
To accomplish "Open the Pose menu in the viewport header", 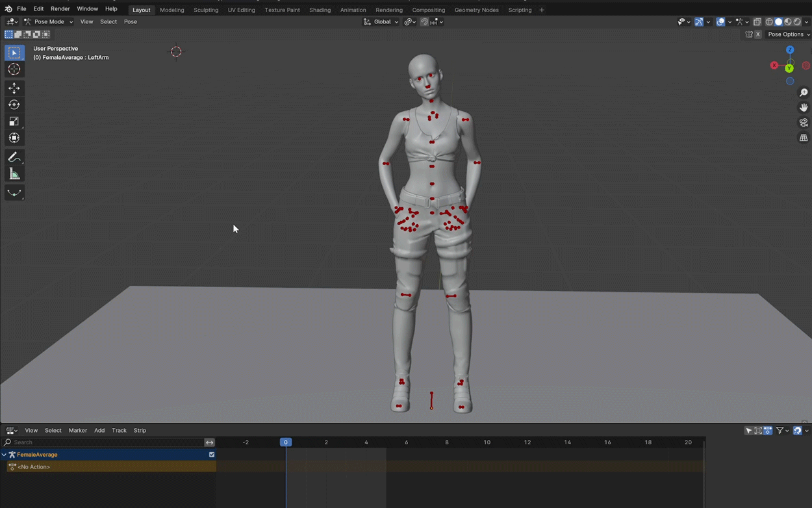I will coord(130,22).
